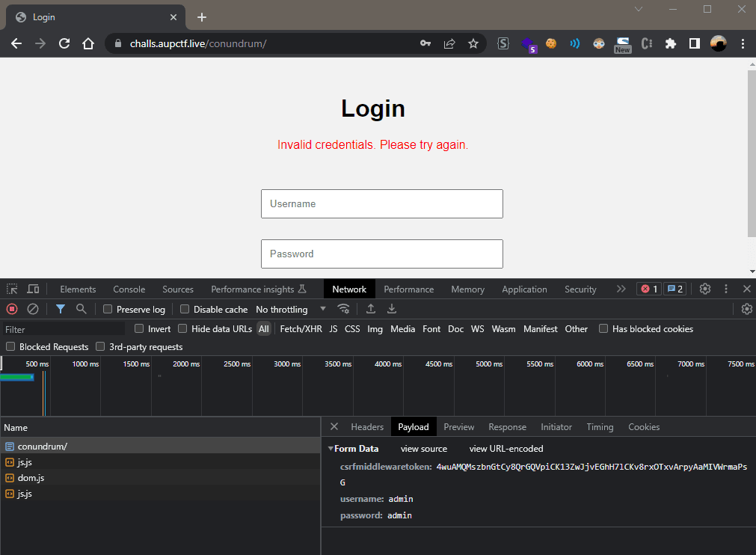756x555 pixels.
Task: Click the view source link
Action: (x=423, y=448)
